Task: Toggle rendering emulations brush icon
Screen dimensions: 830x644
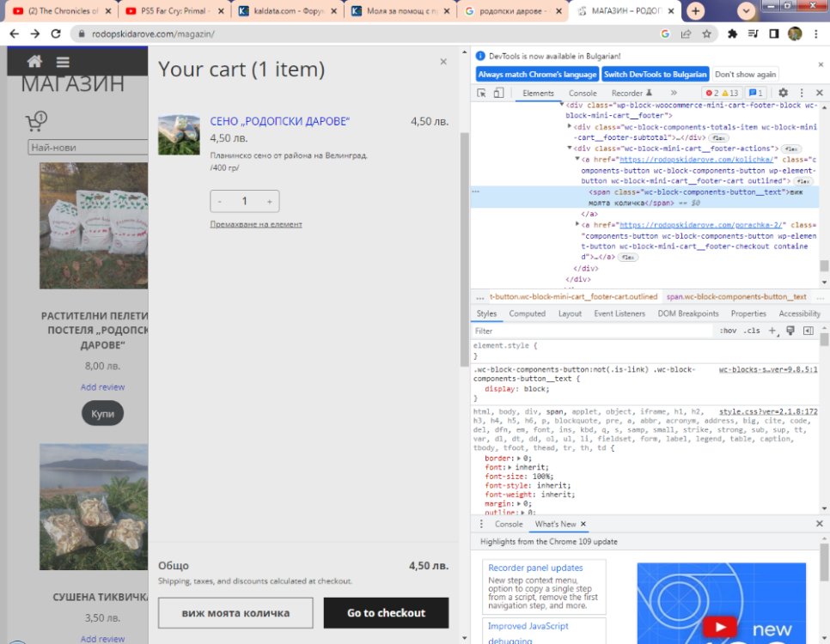Action: point(790,331)
